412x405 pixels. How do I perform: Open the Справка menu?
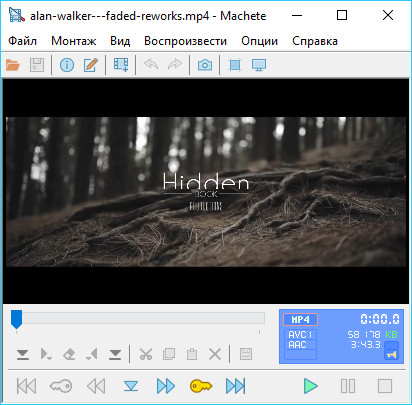(315, 41)
